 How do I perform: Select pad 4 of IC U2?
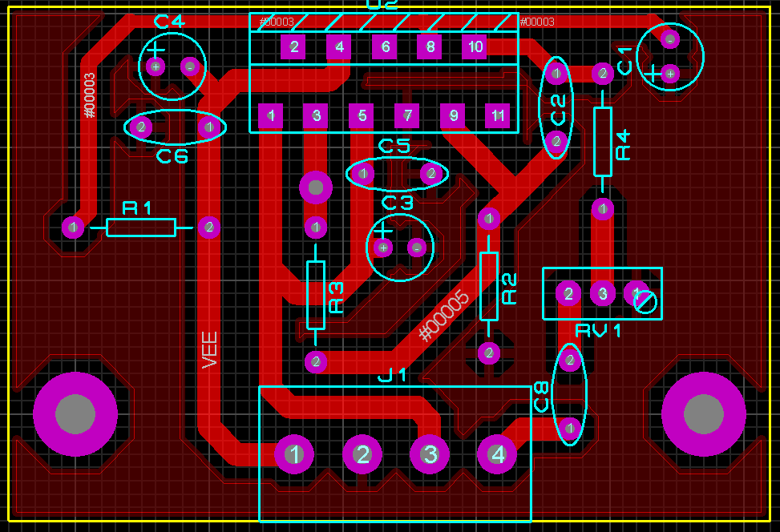(339, 46)
